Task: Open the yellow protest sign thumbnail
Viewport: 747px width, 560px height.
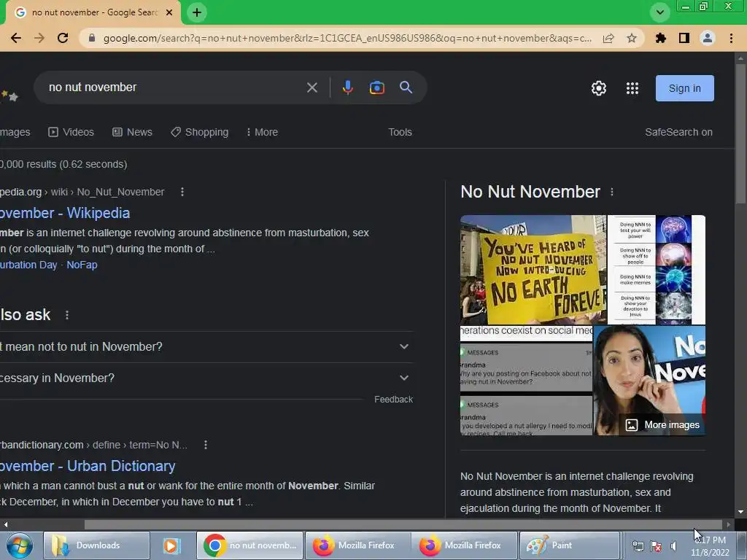Action: (533, 270)
